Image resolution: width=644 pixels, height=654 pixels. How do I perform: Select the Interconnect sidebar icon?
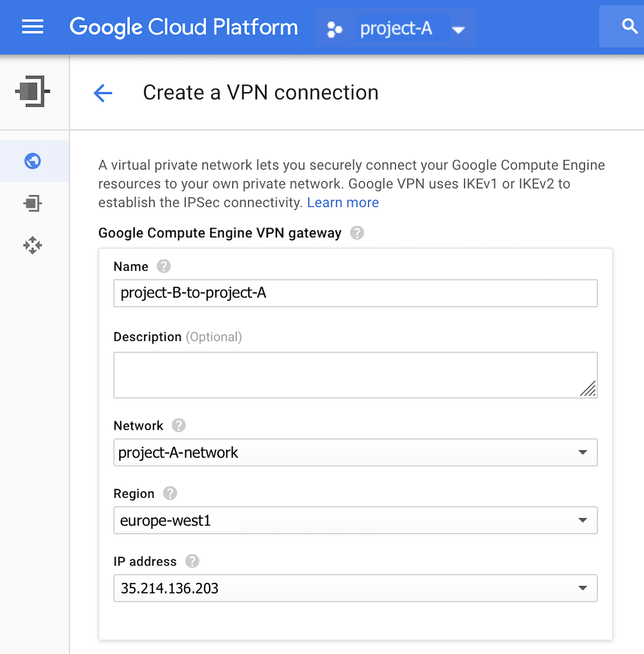pyautogui.click(x=33, y=203)
